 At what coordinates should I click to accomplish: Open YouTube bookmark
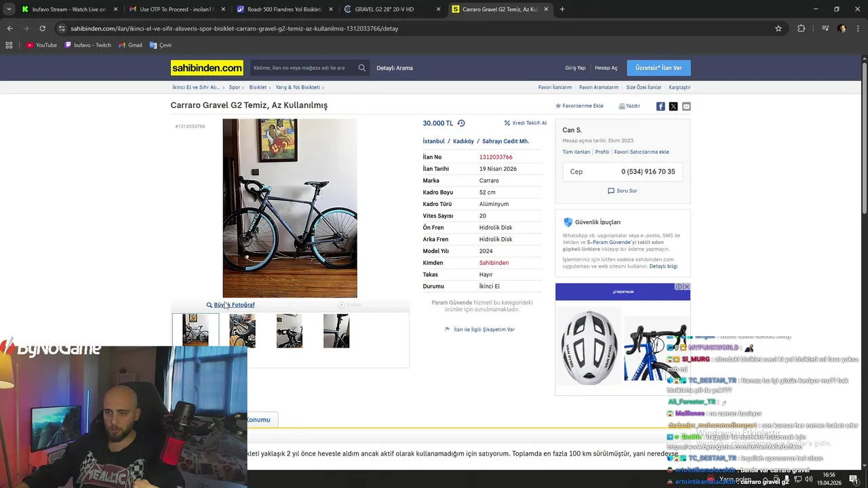pos(41,45)
